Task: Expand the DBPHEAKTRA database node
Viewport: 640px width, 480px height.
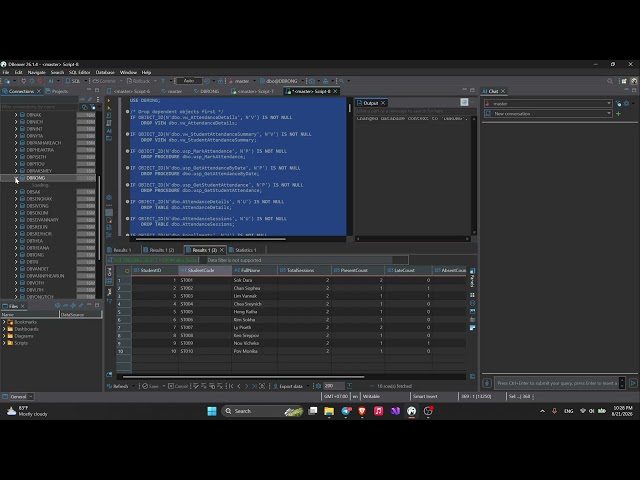Action: (16, 150)
